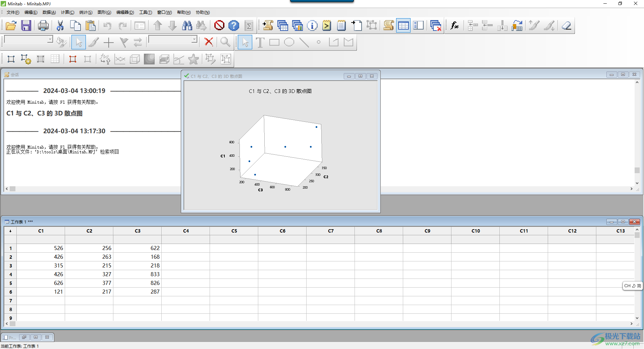Image resolution: width=644 pixels, height=349 pixels.
Task: Toggle the pointer select mode in graph editing toolbar
Action: (x=78, y=42)
